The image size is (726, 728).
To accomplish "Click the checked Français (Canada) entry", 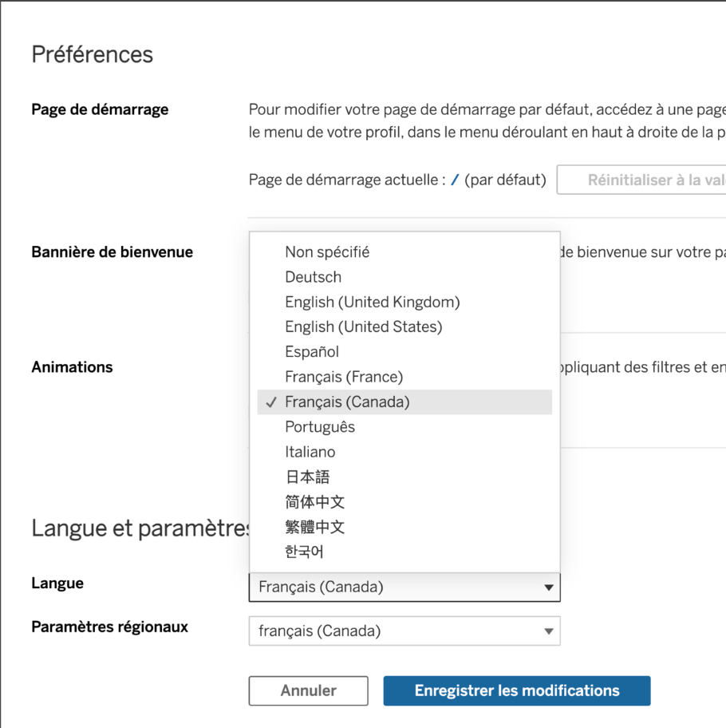I will [x=347, y=402].
